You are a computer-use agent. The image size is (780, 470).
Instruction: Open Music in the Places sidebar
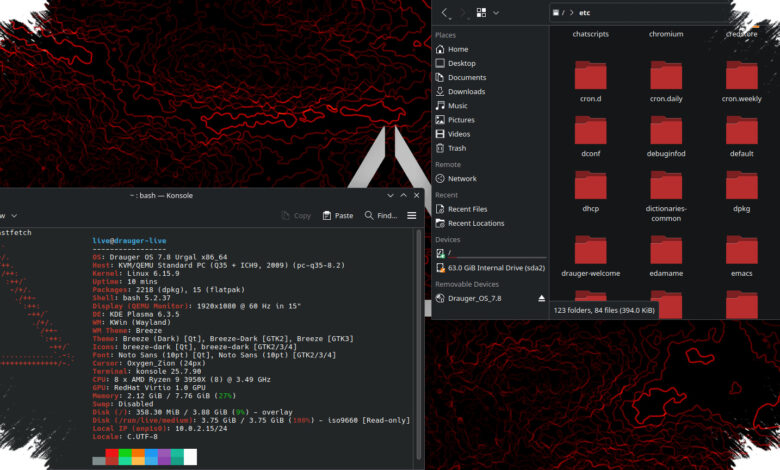[490, 106]
